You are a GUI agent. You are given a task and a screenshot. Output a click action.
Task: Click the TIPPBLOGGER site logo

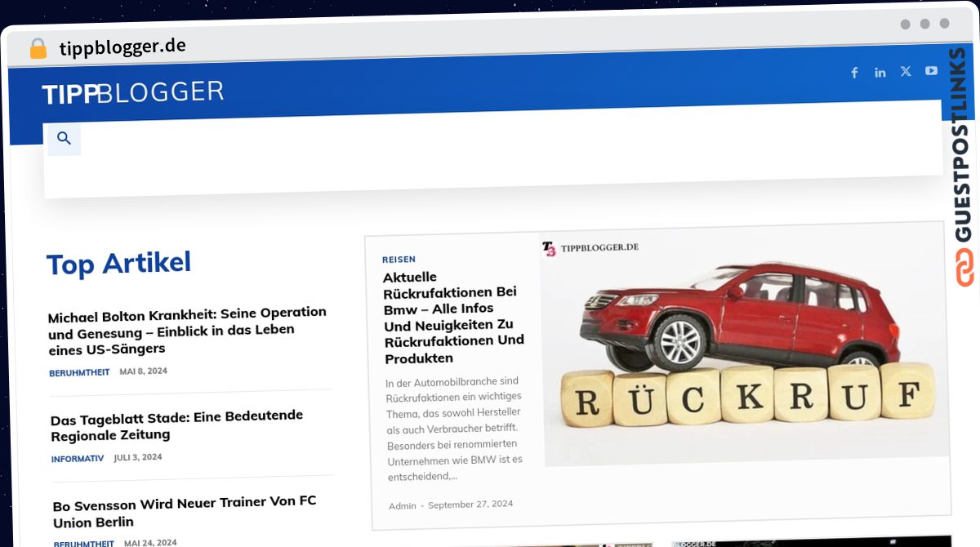[132, 93]
